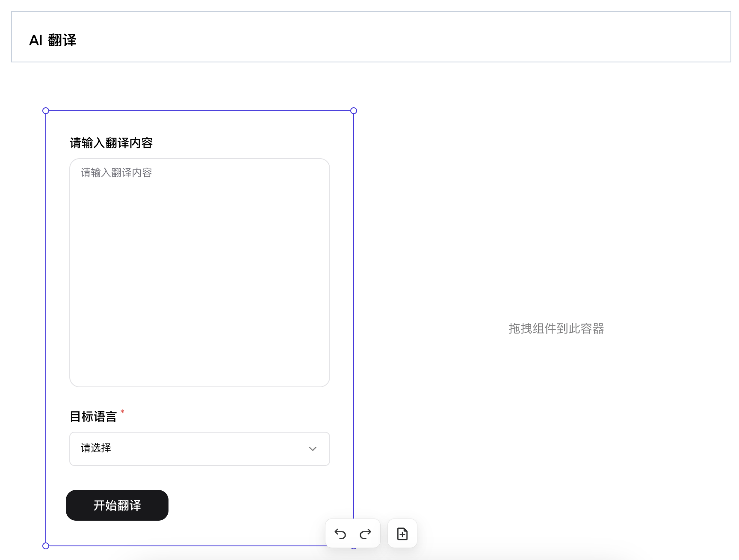Focus the 请输入翻译内容 text area
This screenshot has height=560, width=739.
coord(200,273)
